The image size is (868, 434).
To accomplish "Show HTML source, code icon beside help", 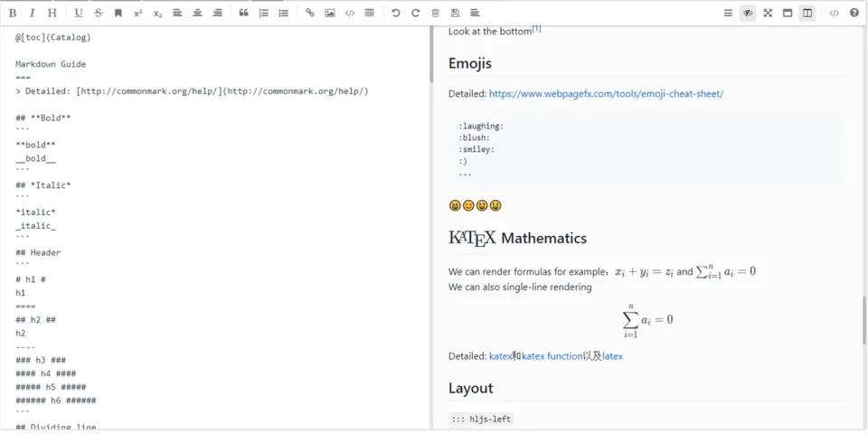I will pos(834,14).
